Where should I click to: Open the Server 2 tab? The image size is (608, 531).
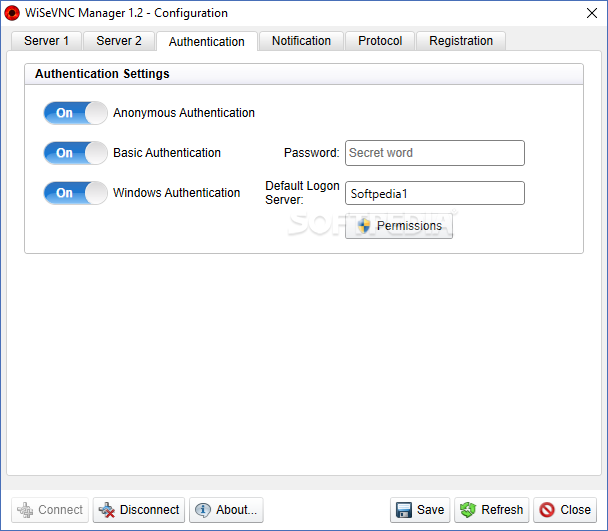(119, 41)
